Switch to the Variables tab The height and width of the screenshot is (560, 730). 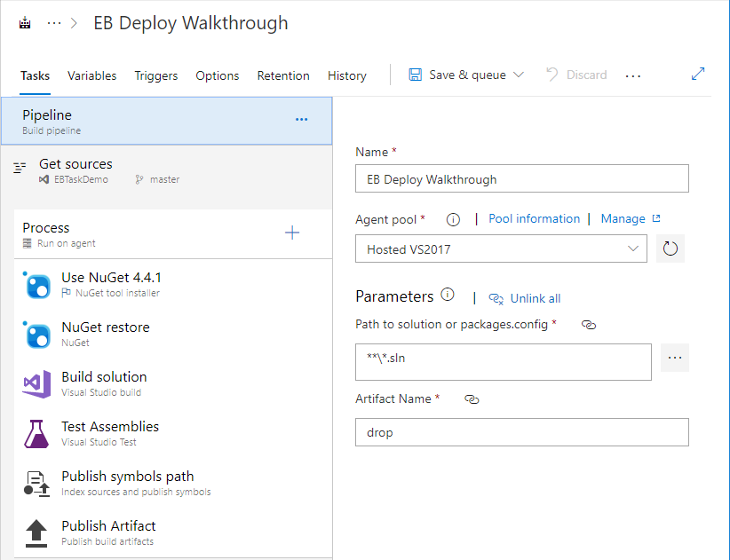click(91, 75)
